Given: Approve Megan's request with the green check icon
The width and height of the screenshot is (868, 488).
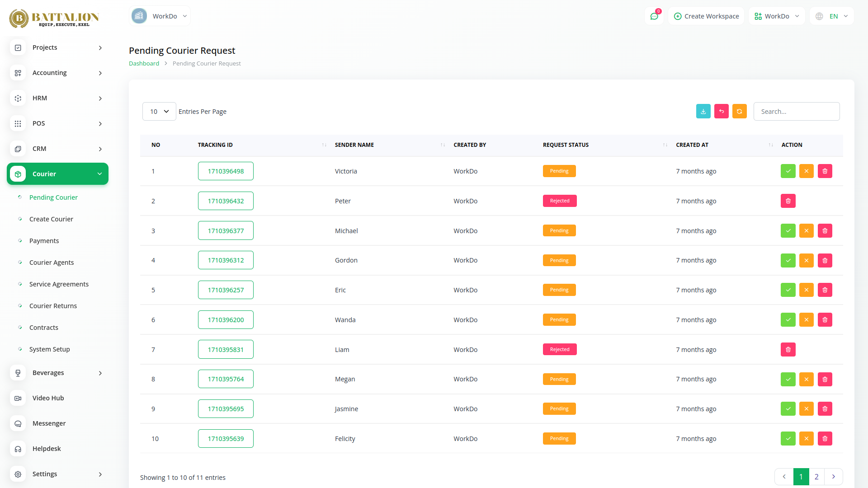Looking at the screenshot, I should [x=788, y=380].
